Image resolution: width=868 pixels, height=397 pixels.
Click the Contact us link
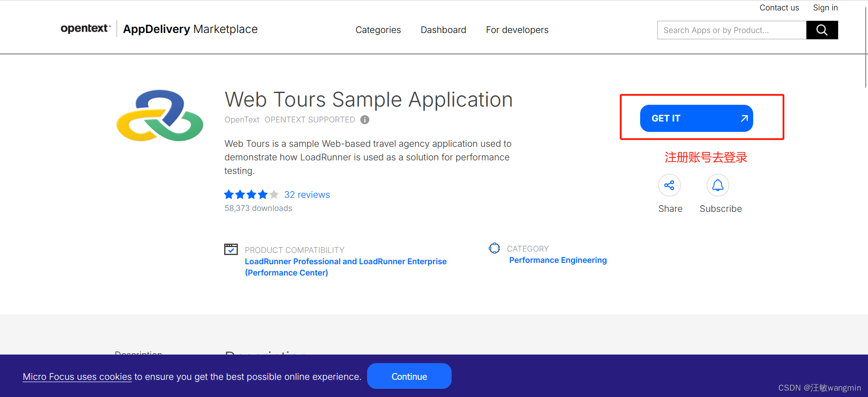pos(779,8)
